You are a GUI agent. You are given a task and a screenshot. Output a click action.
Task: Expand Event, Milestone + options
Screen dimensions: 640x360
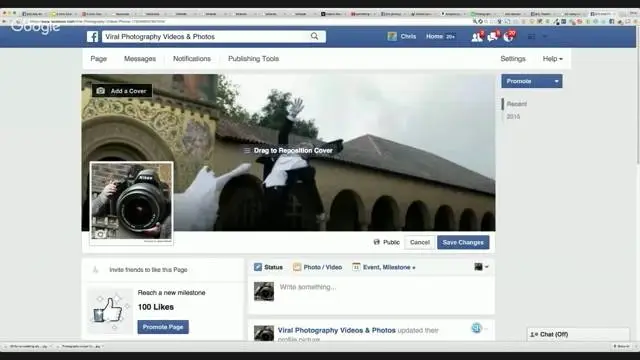(384, 267)
